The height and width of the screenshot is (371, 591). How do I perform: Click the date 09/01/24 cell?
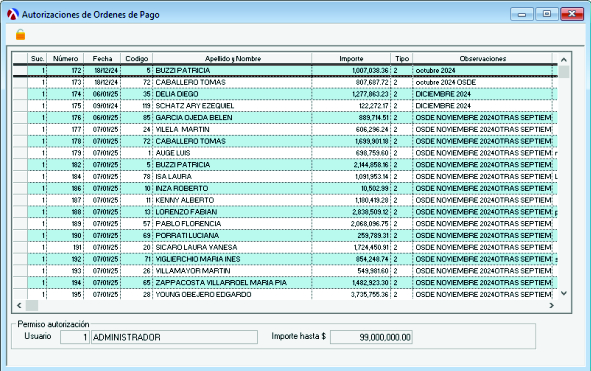(x=102, y=106)
